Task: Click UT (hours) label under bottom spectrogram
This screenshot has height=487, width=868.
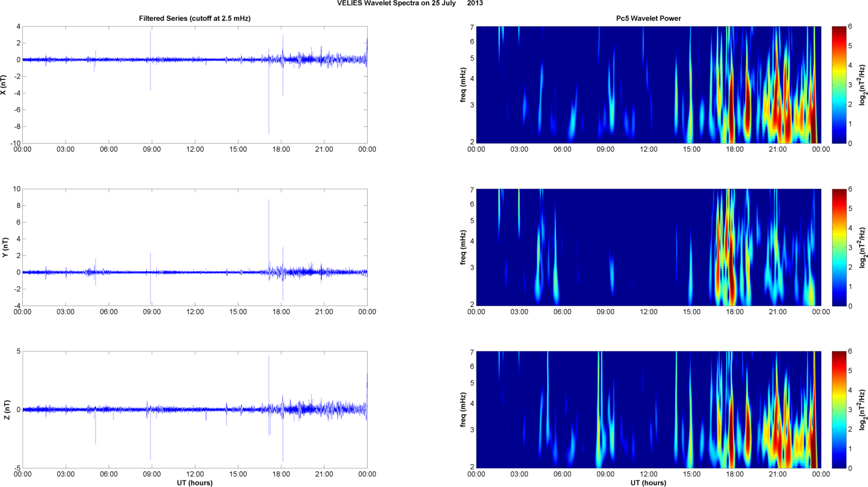Action: (648, 483)
